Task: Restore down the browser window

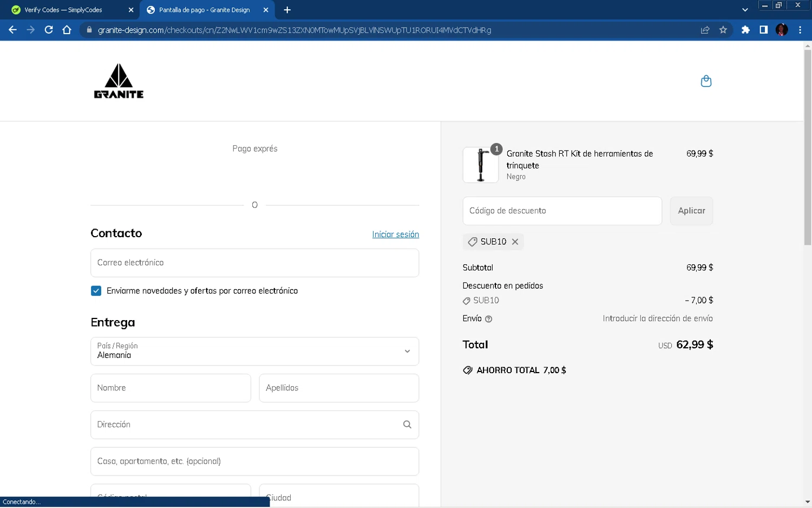Action: [x=778, y=5]
